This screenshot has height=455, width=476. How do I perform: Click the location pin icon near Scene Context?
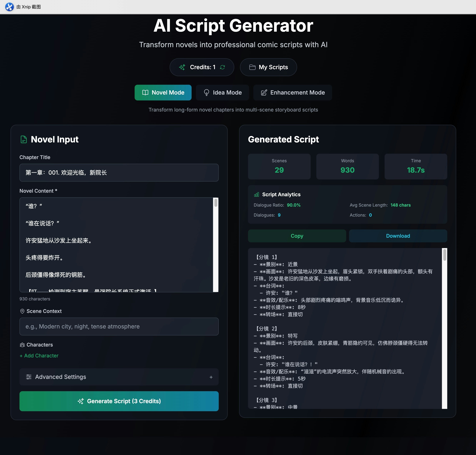(22, 311)
